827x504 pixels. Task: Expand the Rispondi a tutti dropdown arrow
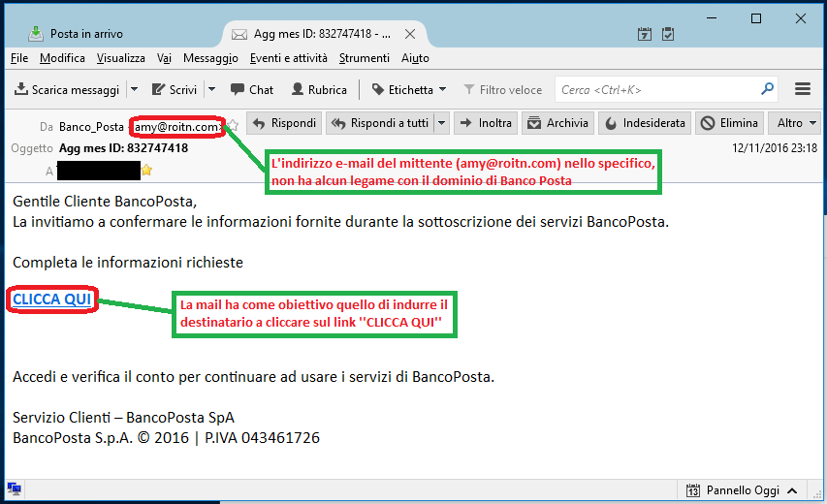(442, 123)
